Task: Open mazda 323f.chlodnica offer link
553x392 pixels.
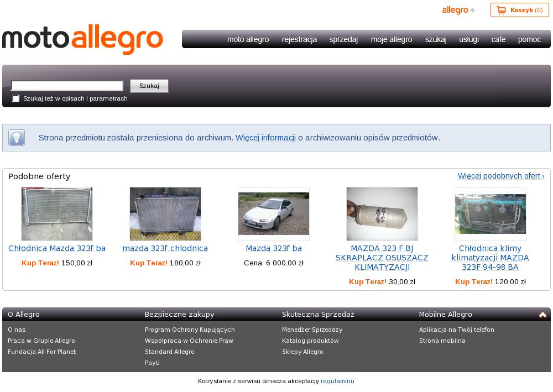Action: 165,248
